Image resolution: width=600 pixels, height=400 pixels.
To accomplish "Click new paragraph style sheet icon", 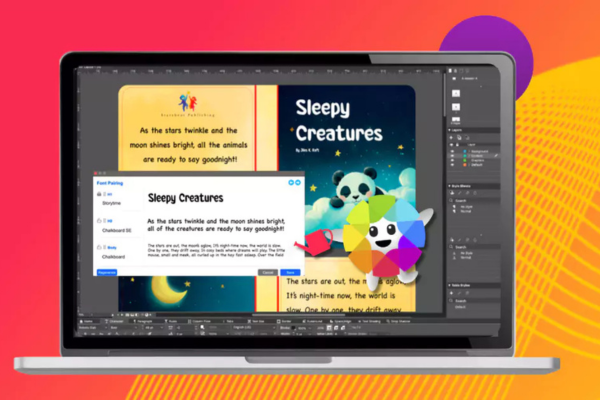I will pyautogui.click(x=452, y=193).
